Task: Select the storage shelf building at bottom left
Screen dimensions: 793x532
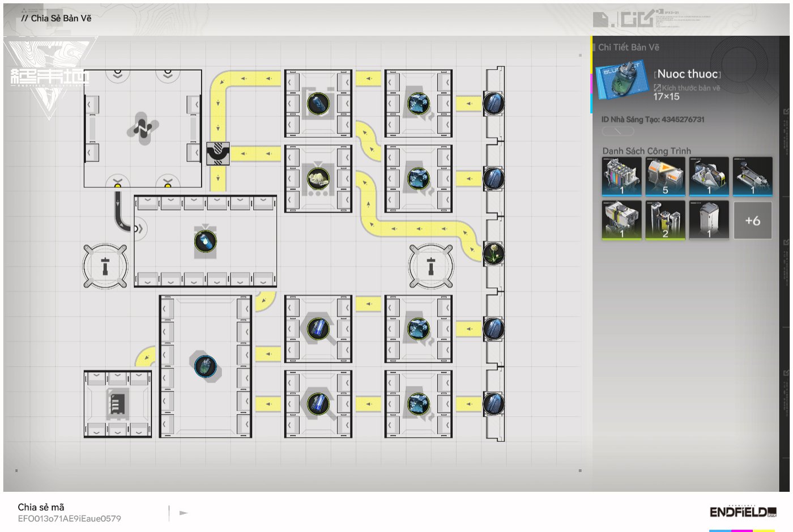Action: [x=117, y=404]
